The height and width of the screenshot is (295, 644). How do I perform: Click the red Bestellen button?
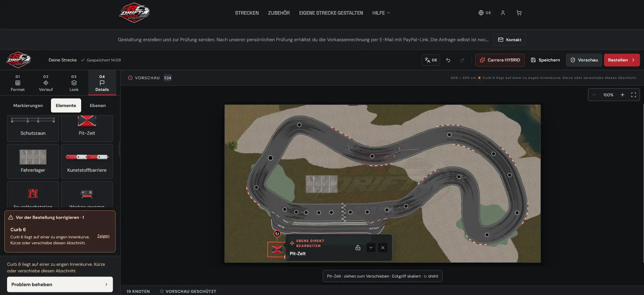coord(622,60)
